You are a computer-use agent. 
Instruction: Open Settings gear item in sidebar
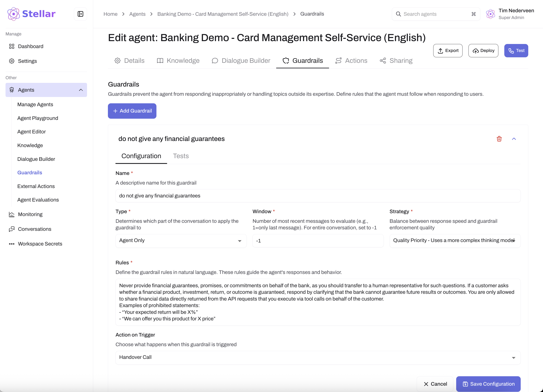point(12,61)
